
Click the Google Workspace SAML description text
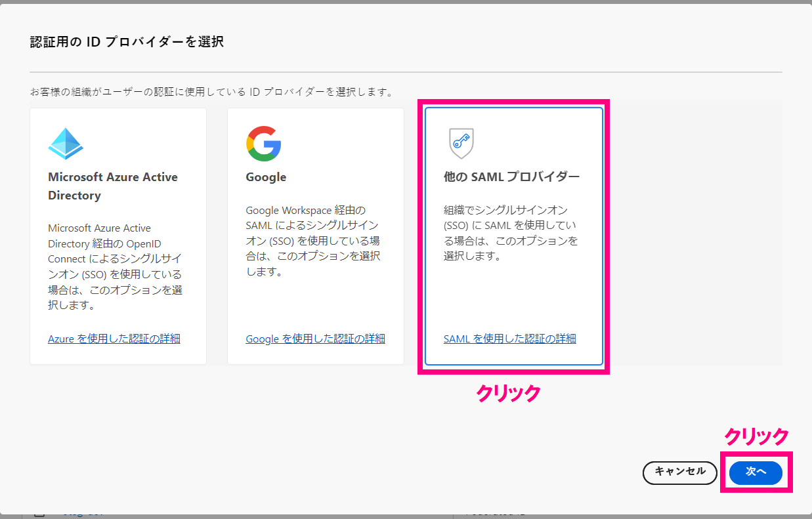312,240
